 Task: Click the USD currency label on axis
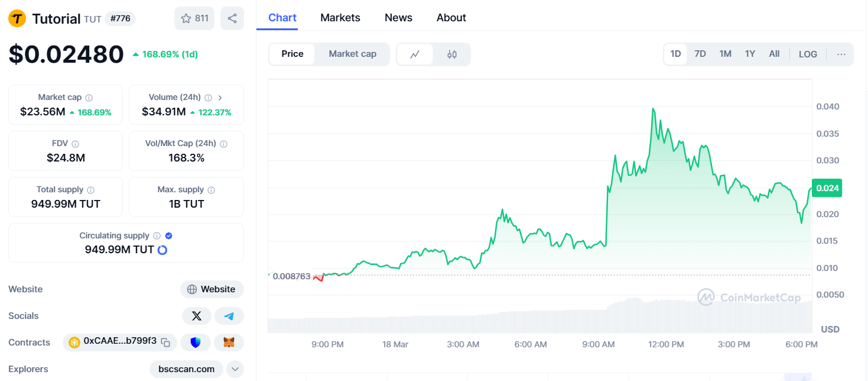click(x=830, y=329)
